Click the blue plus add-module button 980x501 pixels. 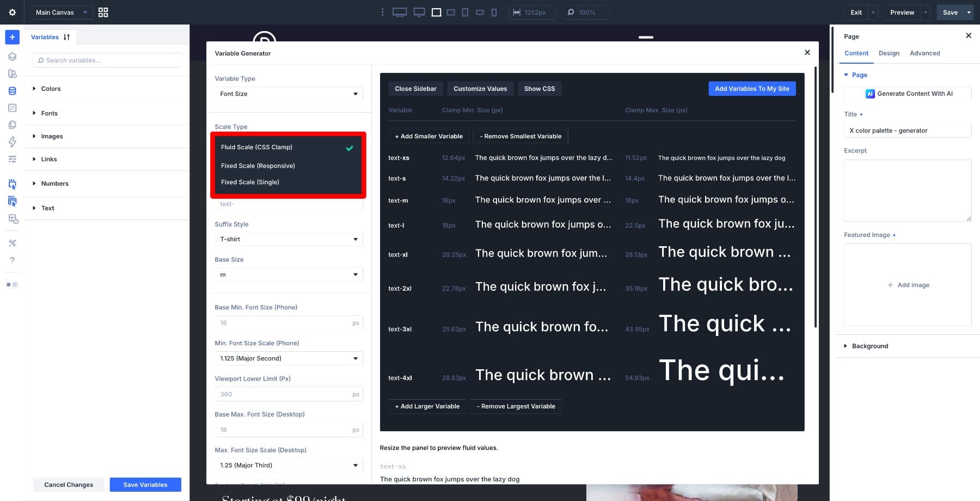pyautogui.click(x=12, y=37)
